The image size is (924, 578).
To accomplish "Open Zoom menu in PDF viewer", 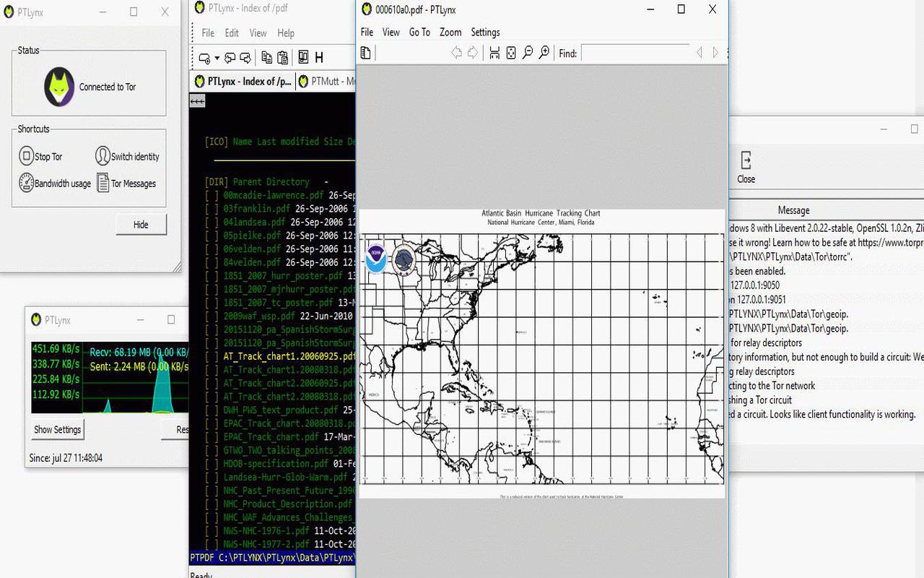I will (450, 32).
